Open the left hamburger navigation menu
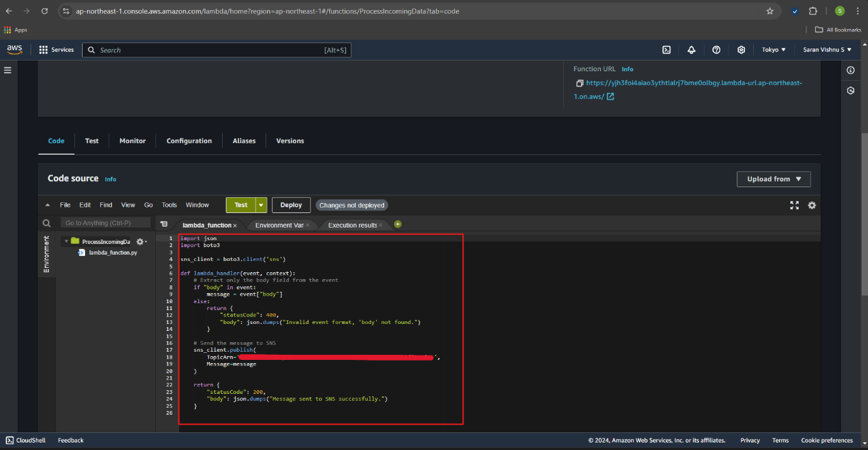868x450 pixels. pos(8,70)
